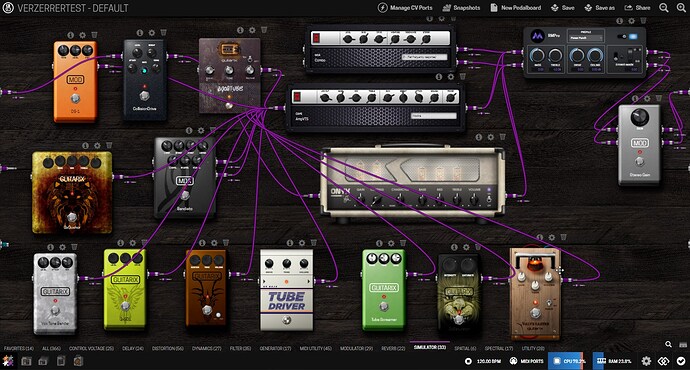Adjust the Stereo Gain knob
Image resolution: width=690 pixels, height=370 pixels.
(639, 117)
